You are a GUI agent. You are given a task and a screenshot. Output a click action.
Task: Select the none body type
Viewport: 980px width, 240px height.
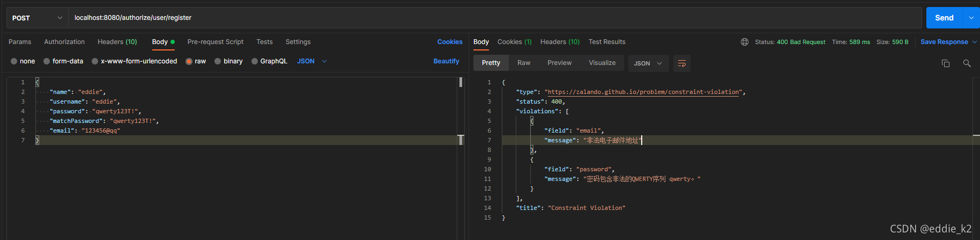pos(23,61)
